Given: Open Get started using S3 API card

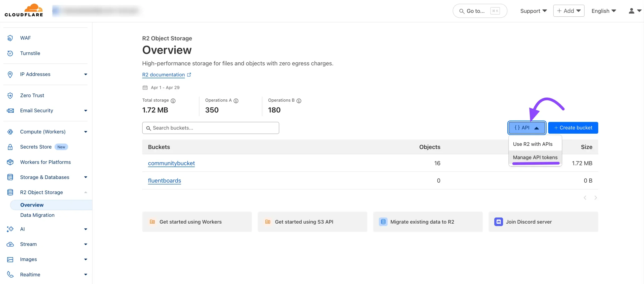Looking at the screenshot, I should [x=312, y=222].
